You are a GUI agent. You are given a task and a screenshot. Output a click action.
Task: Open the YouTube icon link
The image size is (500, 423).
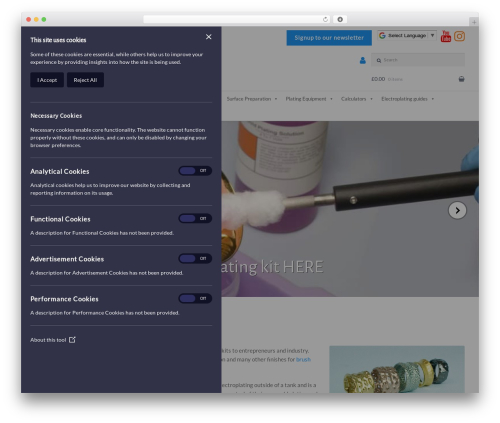[x=446, y=36]
